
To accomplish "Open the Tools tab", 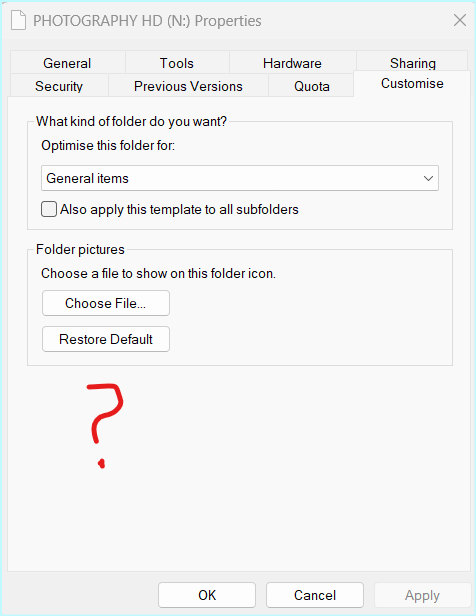I will [x=177, y=63].
